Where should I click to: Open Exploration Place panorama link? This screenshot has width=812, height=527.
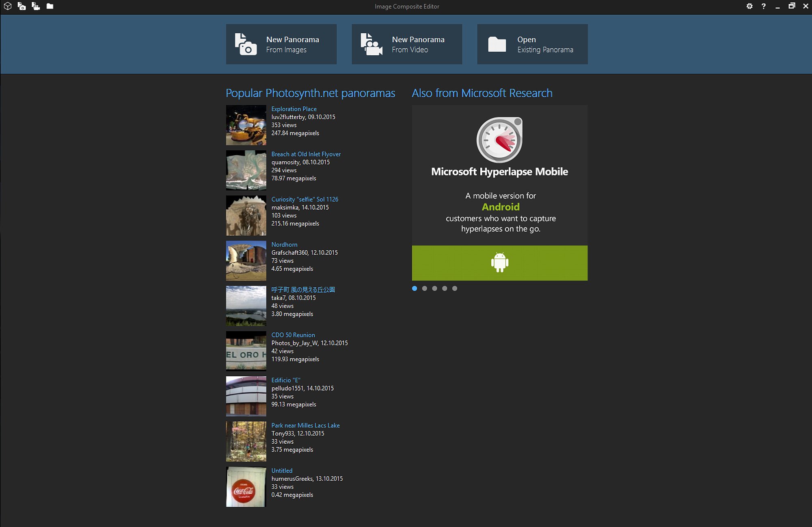(x=294, y=109)
